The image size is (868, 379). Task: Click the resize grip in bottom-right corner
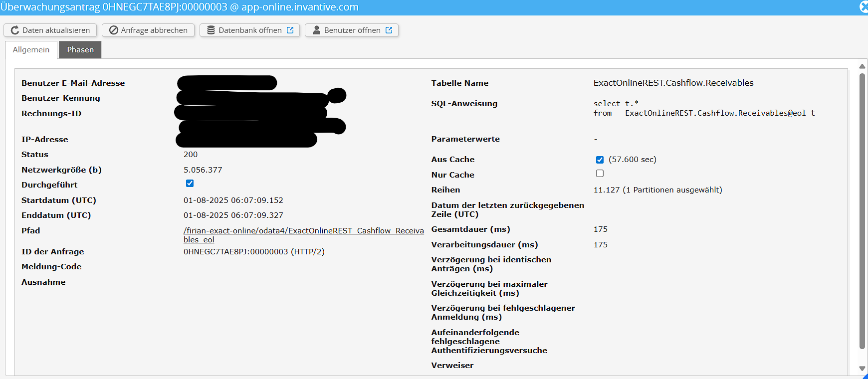tap(865, 376)
